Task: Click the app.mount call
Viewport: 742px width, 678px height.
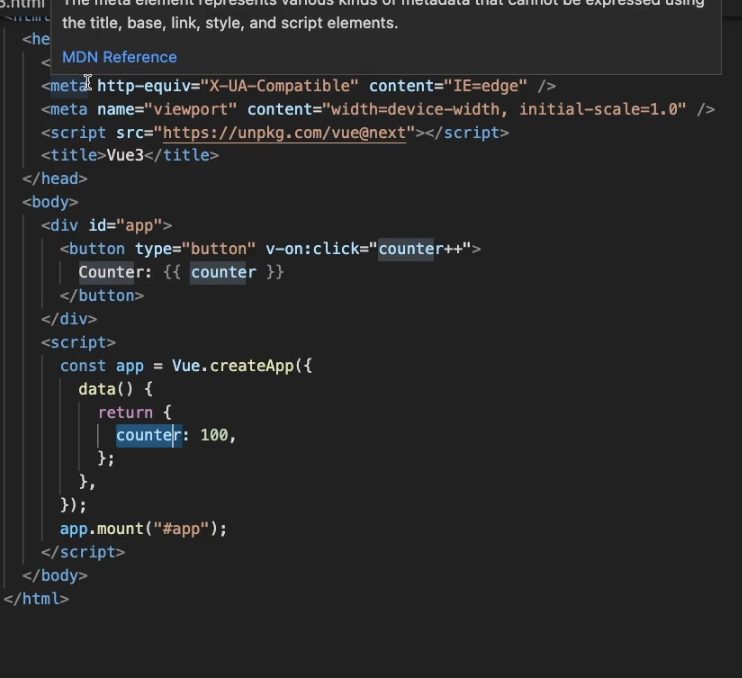Action: tap(143, 529)
